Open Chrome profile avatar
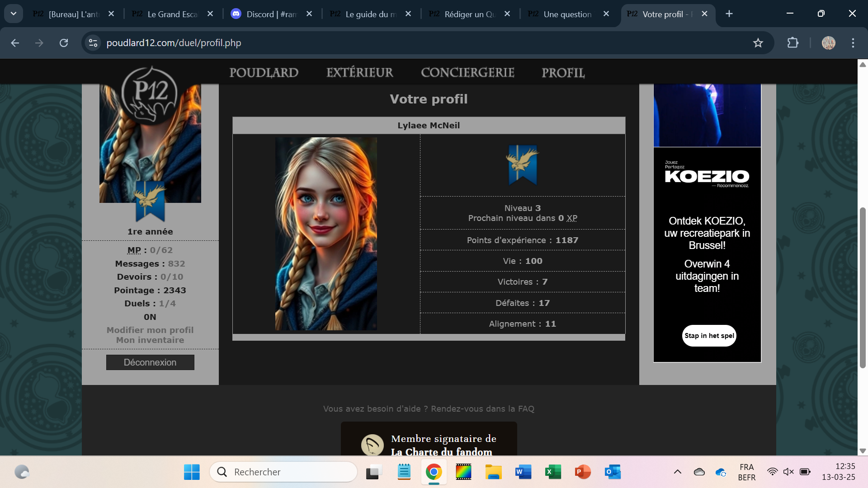Image resolution: width=868 pixels, height=488 pixels. (828, 43)
